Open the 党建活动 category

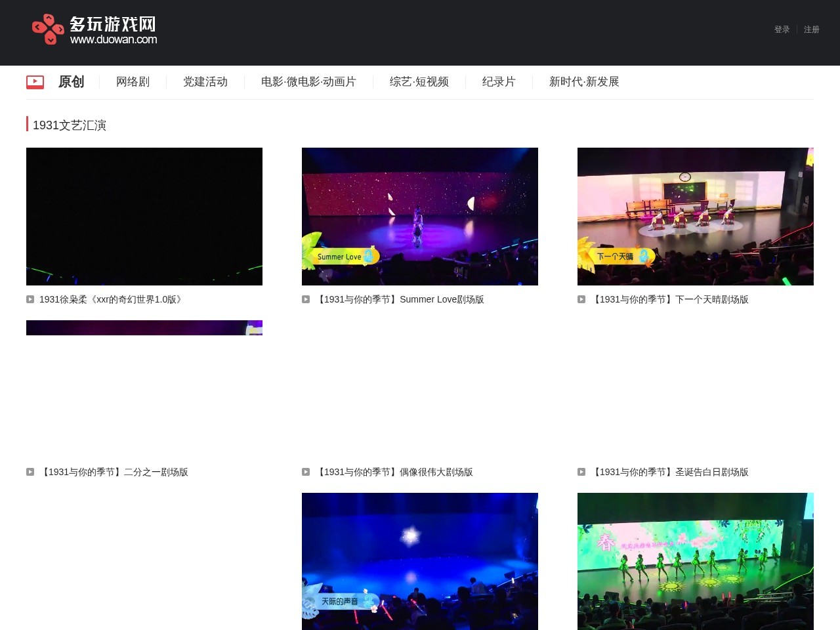click(205, 81)
